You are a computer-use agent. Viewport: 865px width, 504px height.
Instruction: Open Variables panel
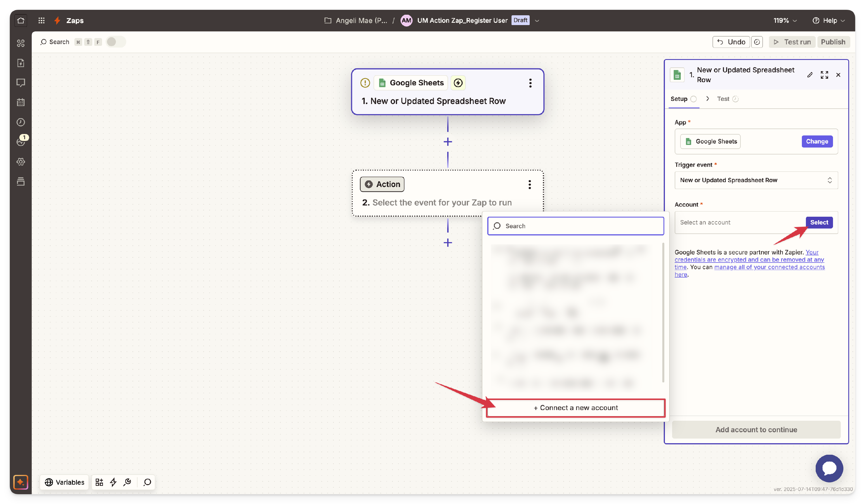tap(65, 482)
